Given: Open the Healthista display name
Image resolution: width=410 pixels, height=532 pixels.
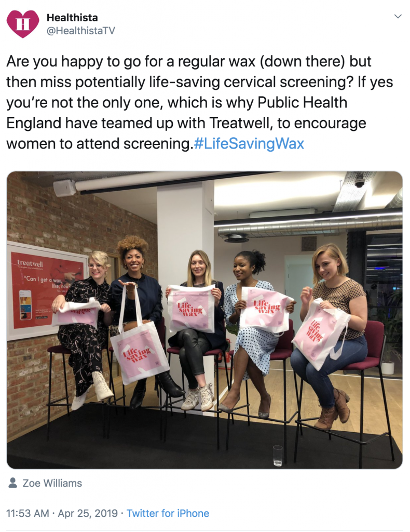Looking at the screenshot, I should pyautogui.click(x=72, y=17).
